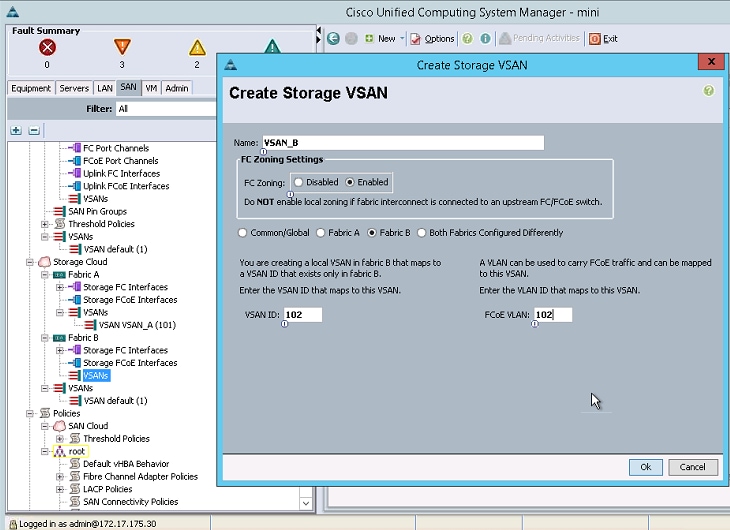Viewport: 730px width, 530px height.
Task: Choose Both Fabrics Configured Differently option
Action: [x=421, y=232]
